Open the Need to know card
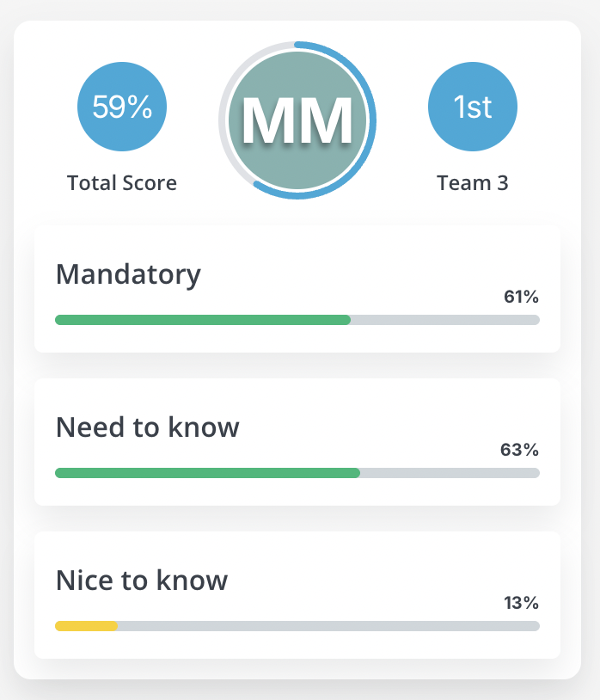The height and width of the screenshot is (700, 600). [x=297, y=442]
